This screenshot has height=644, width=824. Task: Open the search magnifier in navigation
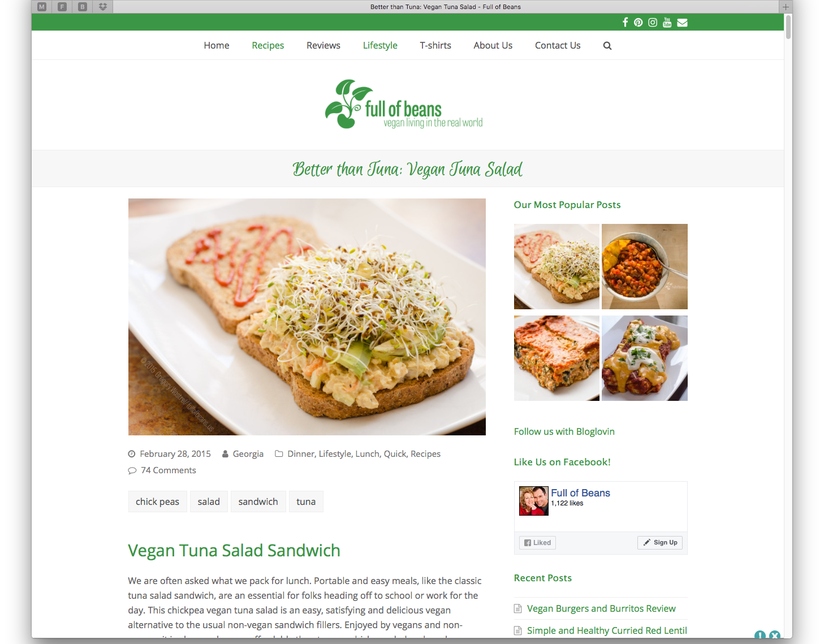(x=607, y=46)
